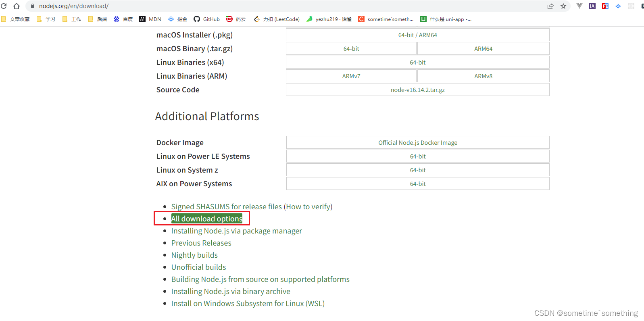Click the Linux on System z label
644x321 pixels.
(x=187, y=170)
